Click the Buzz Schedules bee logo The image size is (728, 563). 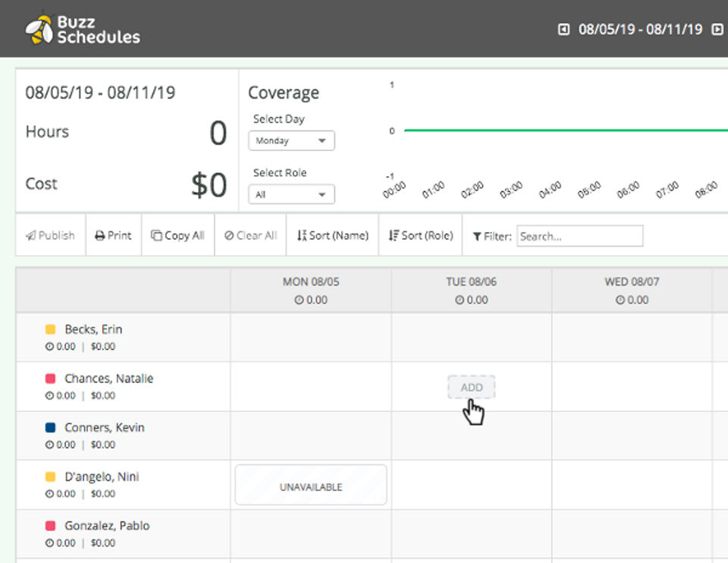click(x=39, y=28)
